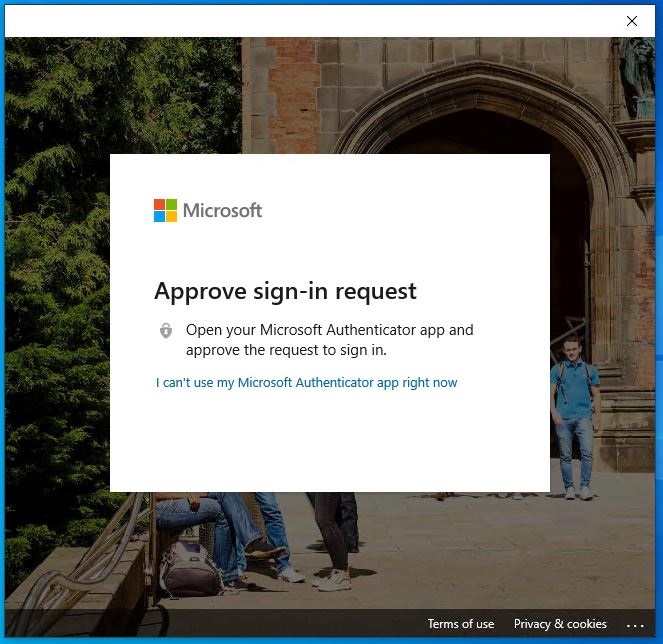
Task: Click the Microsoft four-square logo
Action: click(165, 210)
